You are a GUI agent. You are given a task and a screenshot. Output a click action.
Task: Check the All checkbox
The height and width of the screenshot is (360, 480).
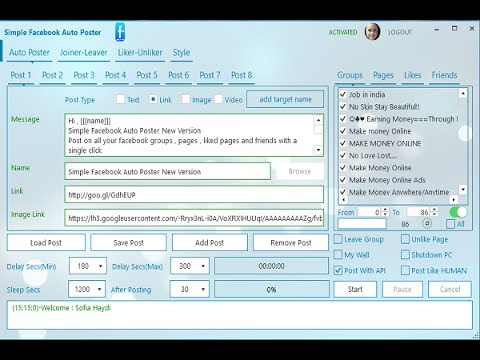point(450,224)
